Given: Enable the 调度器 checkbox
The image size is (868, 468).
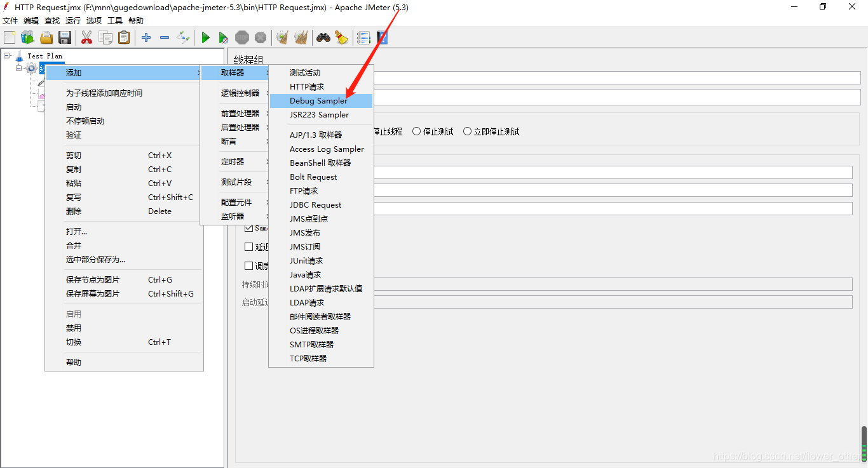Looking at the screenshot, I should pos(249,266).
